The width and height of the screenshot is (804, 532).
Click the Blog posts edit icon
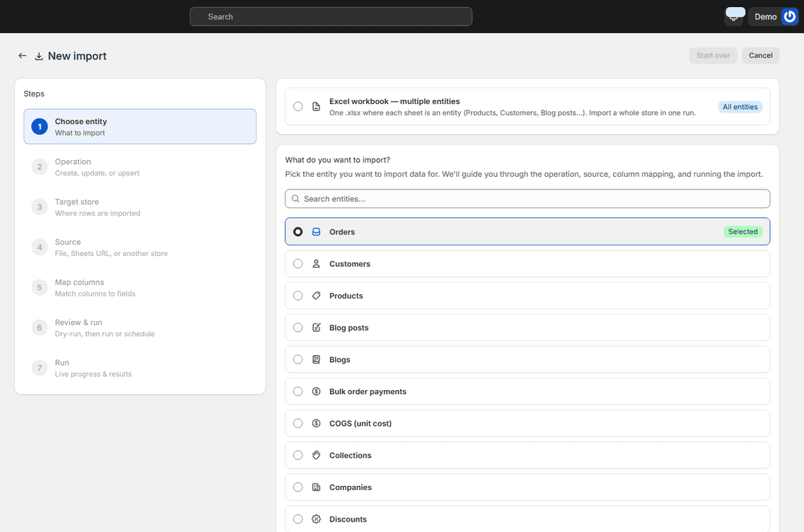317,327
